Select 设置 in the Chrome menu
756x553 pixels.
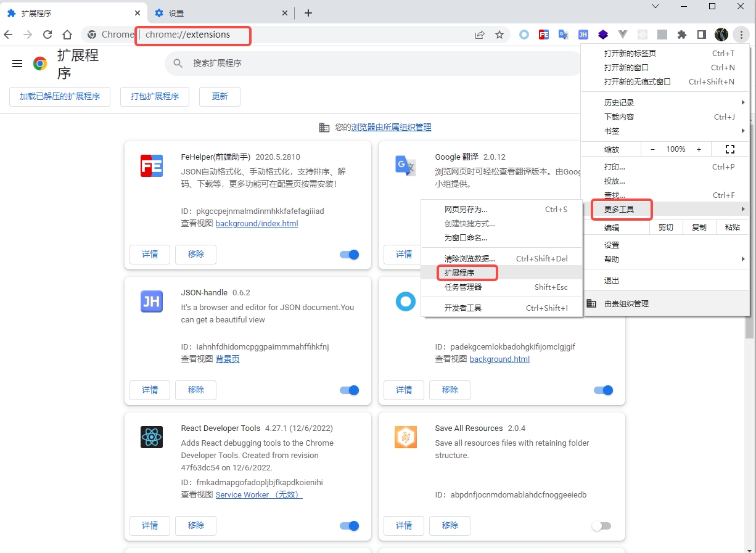665,245
